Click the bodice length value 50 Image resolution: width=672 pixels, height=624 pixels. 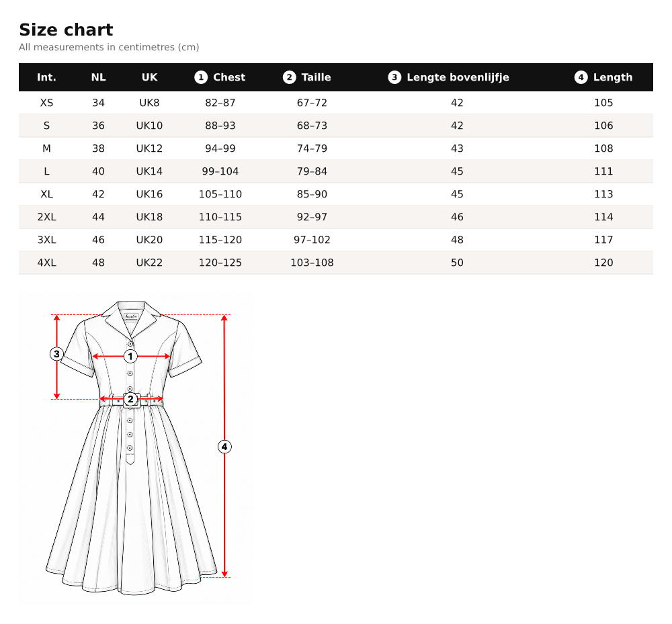coord(457,263)
